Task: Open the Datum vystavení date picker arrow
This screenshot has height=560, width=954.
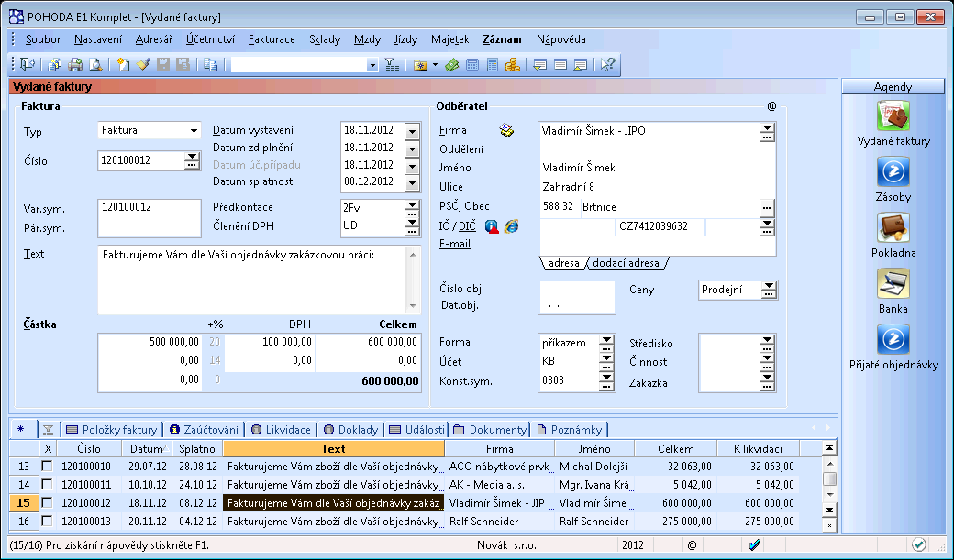Action: pos(412,131)
